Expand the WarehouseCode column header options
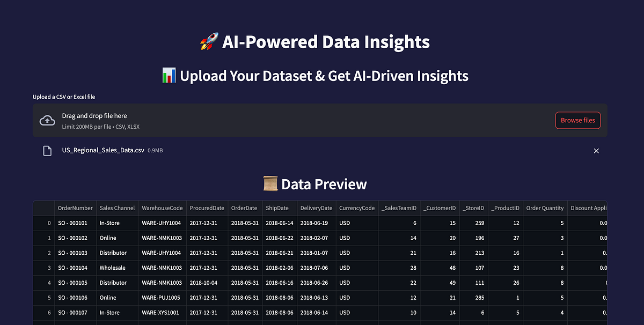 [x=162, y=208]
